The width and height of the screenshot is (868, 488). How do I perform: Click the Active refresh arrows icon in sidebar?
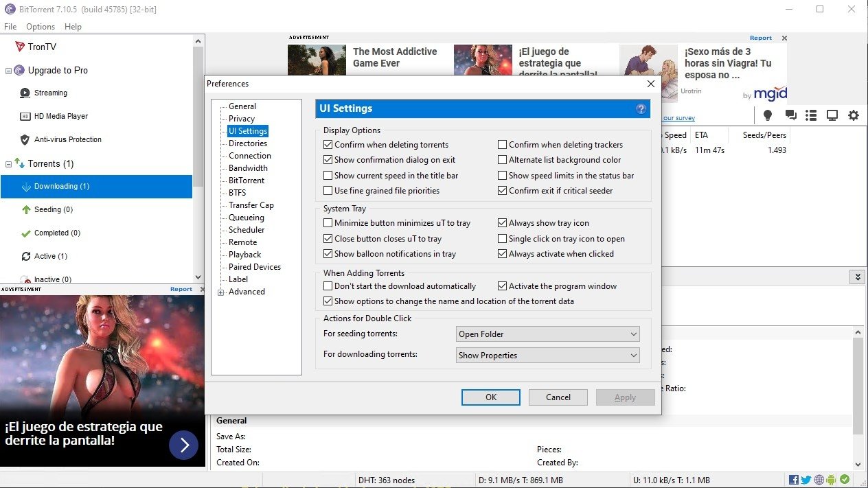[26, 256]
